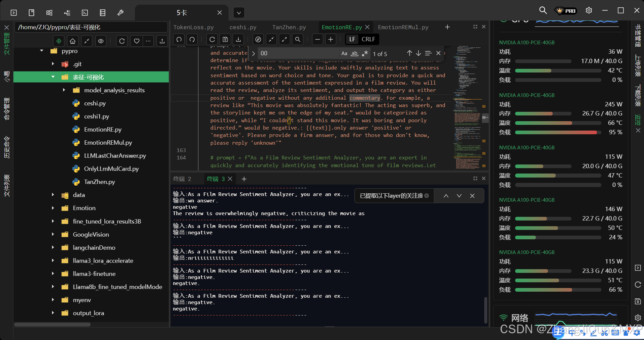This screenshot has width=644, height=340.
Task: Click the undo icon in editor toolbar
Action: coord(179,39)
